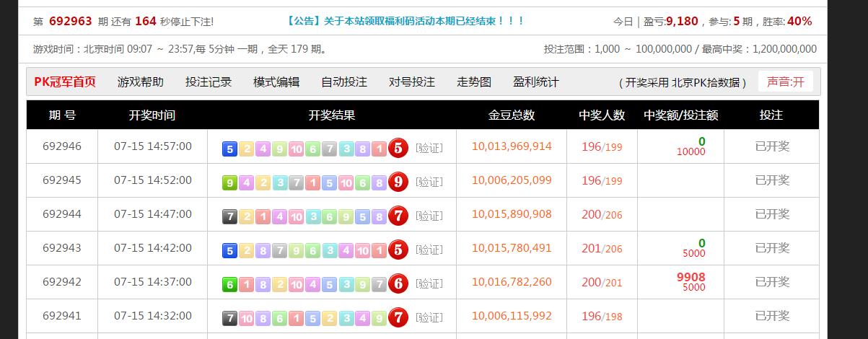Open the 公告 announcement link
The height and width of the screenshot is (339, 868).
(405, 22)
